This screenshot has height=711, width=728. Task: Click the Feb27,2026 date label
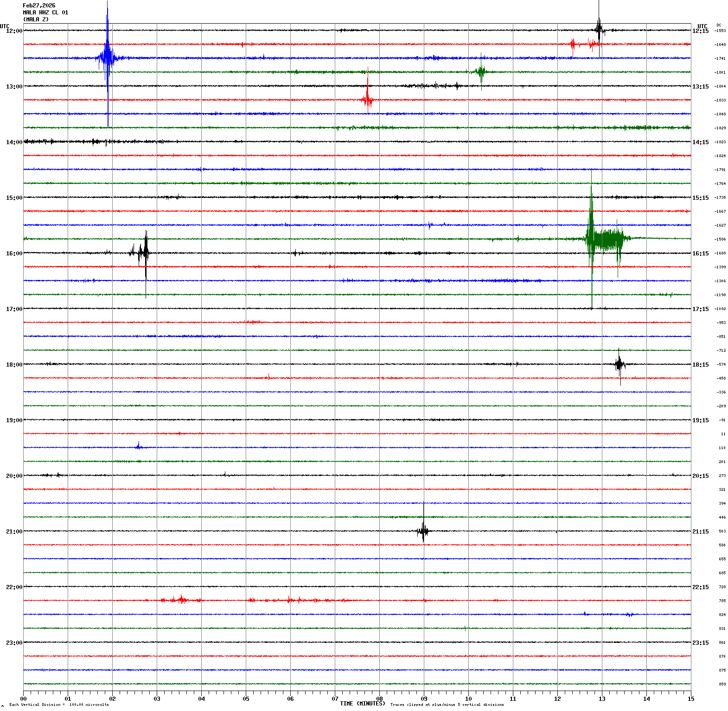pyautogui.click(x=39, y=6)
